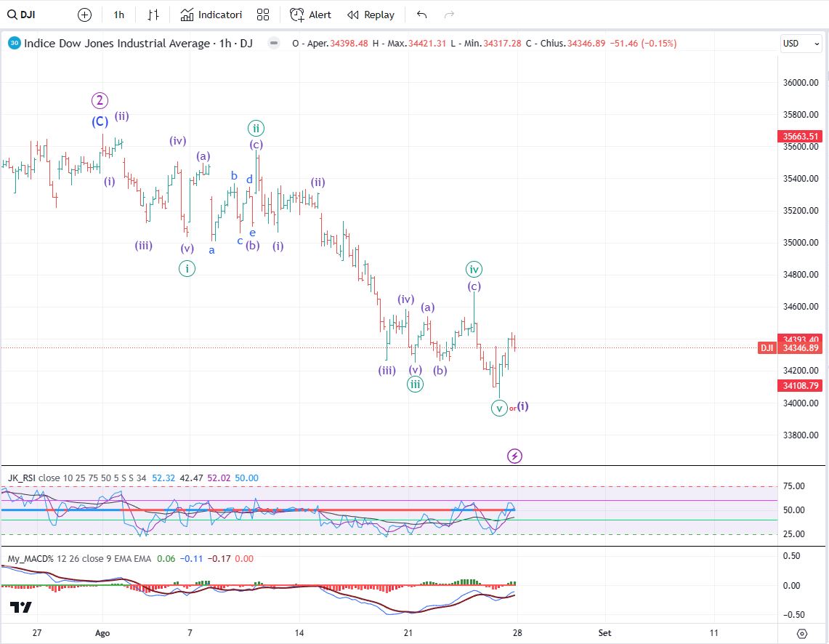The image size is (829, 644).
Task: Click the date label 14 on time axis
Action: point(299,632)
